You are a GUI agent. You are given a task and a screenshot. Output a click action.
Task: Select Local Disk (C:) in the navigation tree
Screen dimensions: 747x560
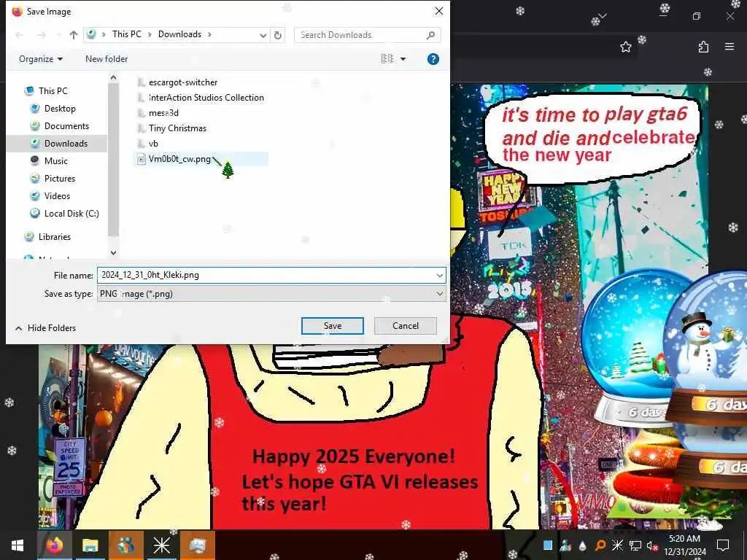click(71, 214)
